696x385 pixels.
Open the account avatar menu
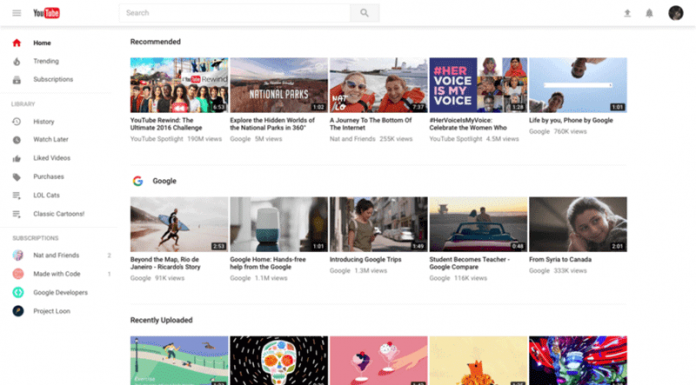click(676, 13)
